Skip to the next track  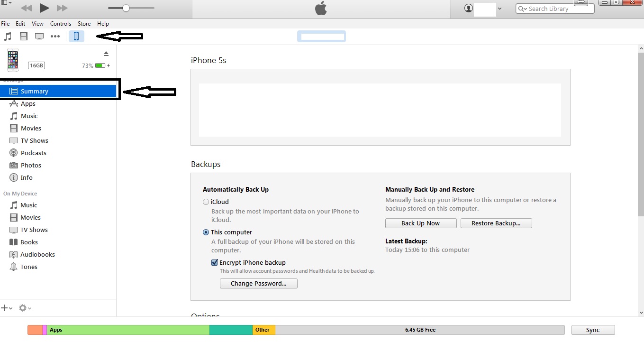point(62,8)
